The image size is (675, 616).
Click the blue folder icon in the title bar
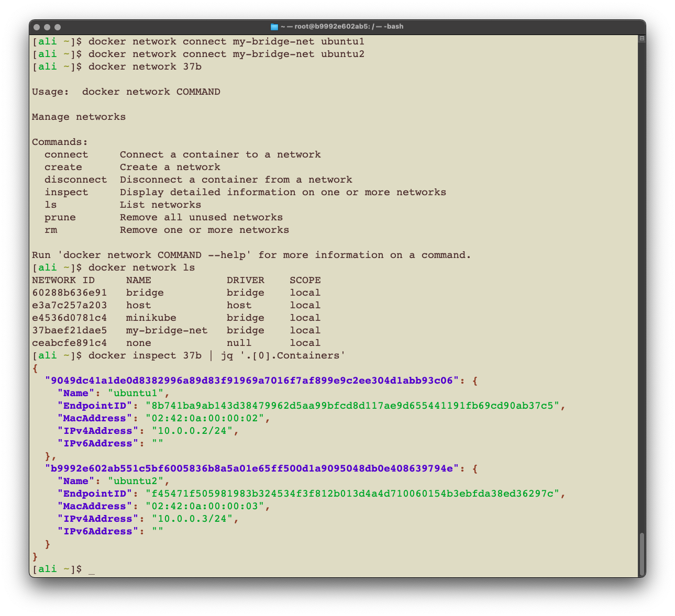click(x=274, y=26)
